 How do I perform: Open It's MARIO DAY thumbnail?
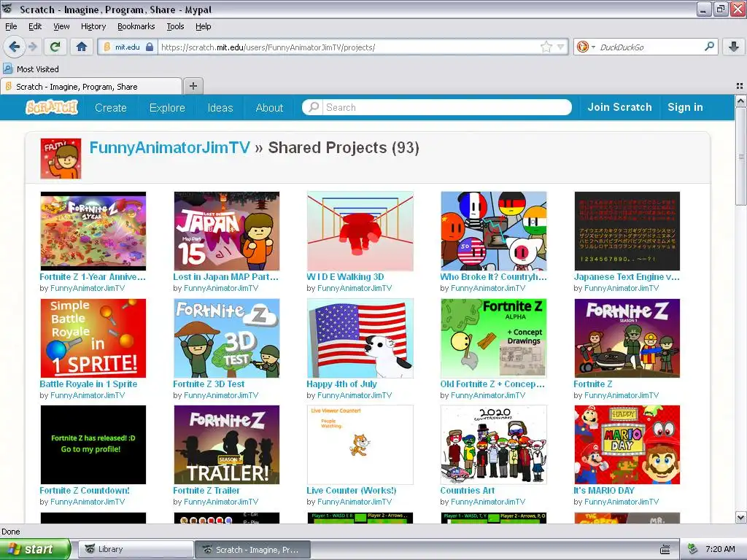[627, 445]
